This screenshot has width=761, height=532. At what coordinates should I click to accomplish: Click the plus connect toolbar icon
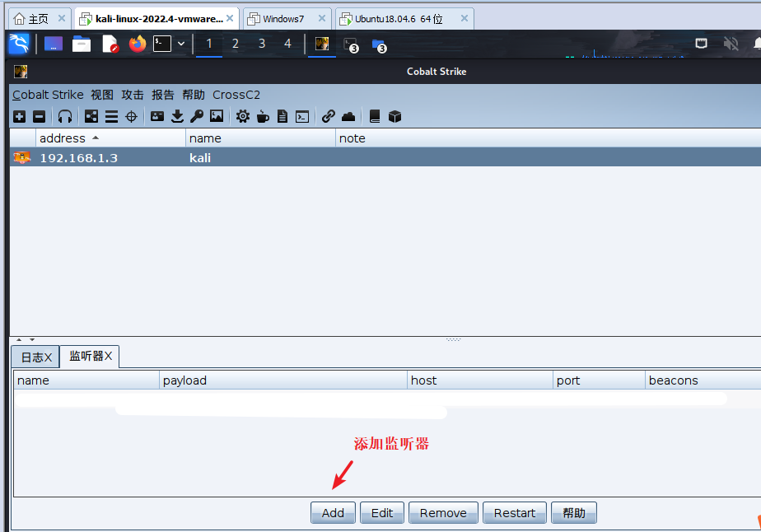click(20, 116)
